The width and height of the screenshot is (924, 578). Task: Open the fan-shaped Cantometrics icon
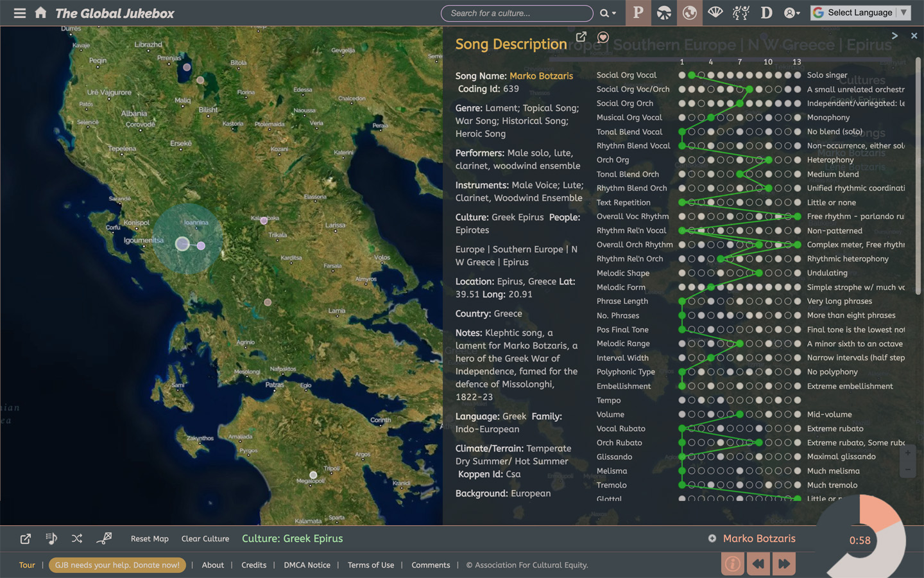(715, 13)
